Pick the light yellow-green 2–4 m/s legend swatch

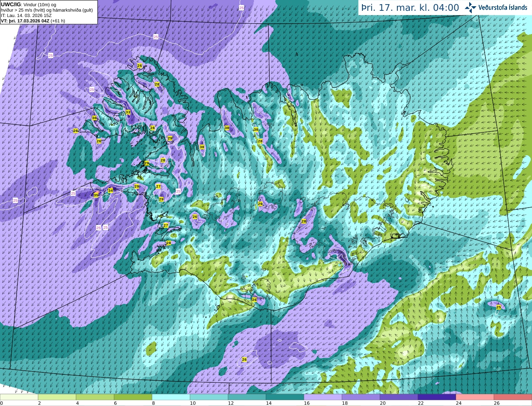click(57, 397)
